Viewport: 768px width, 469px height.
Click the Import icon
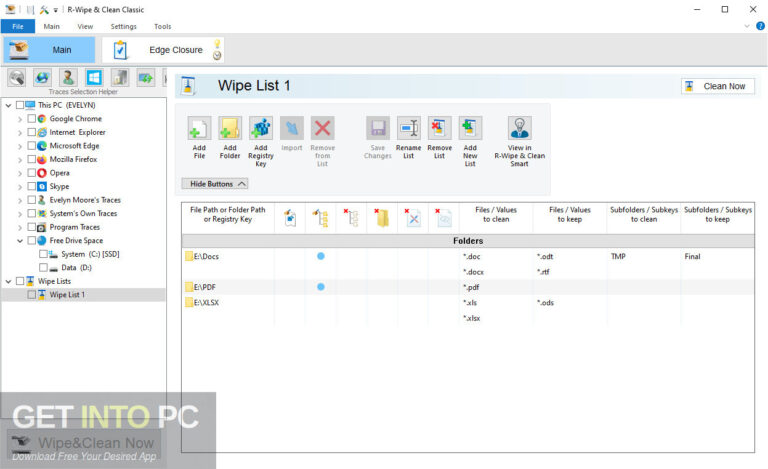pos(291,128)
